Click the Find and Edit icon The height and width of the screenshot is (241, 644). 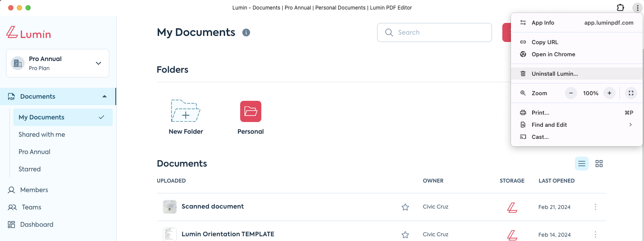pos(523,125)
